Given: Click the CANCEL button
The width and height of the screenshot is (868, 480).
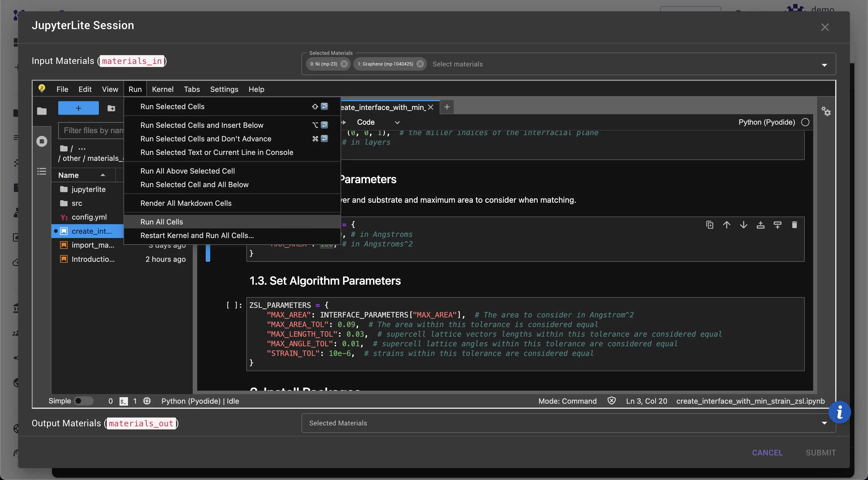Looking at the screenshot, I should 767,453.
